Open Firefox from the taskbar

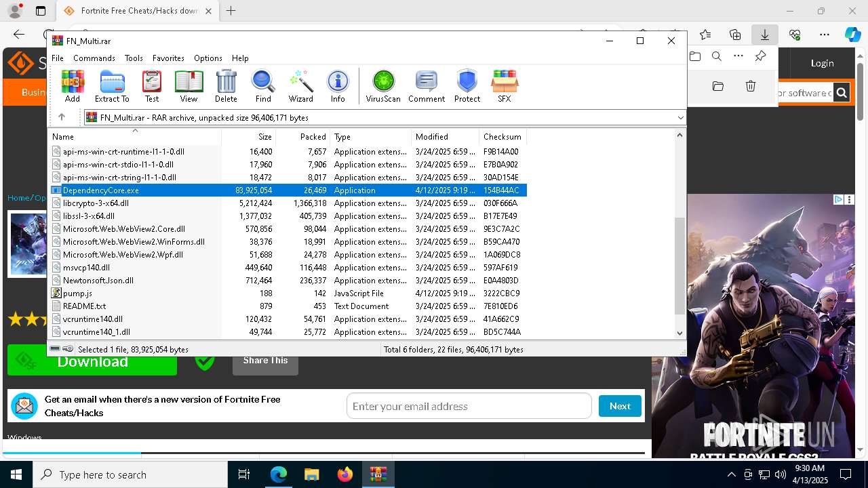coord(345,474)
